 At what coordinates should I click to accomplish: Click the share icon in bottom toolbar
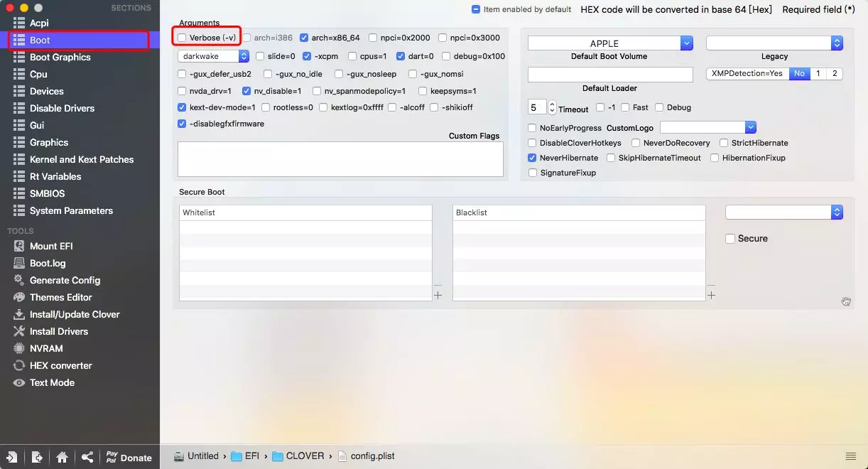coord(87,457)
